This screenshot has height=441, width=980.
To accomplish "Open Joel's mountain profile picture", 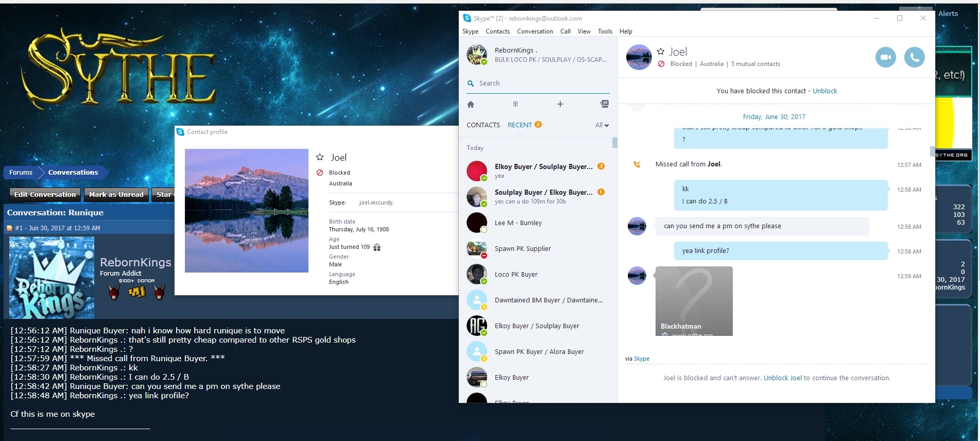I will [x=247, y=211].
